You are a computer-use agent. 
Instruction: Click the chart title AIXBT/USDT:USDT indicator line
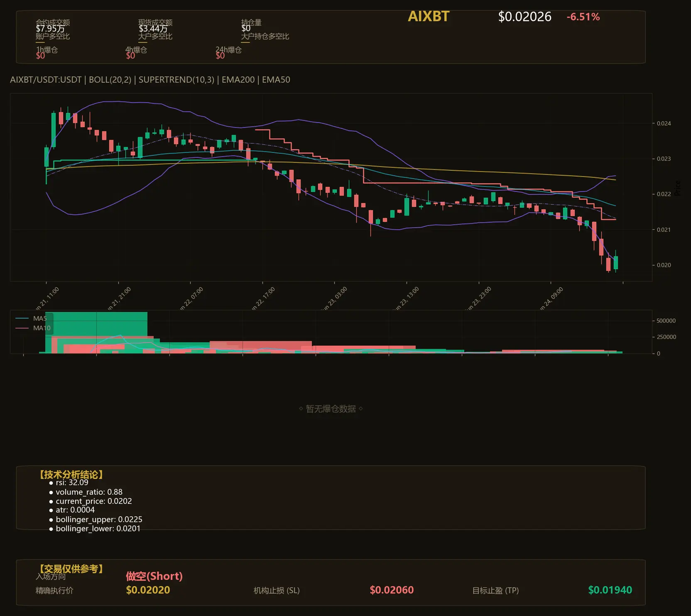click(150, 80)
